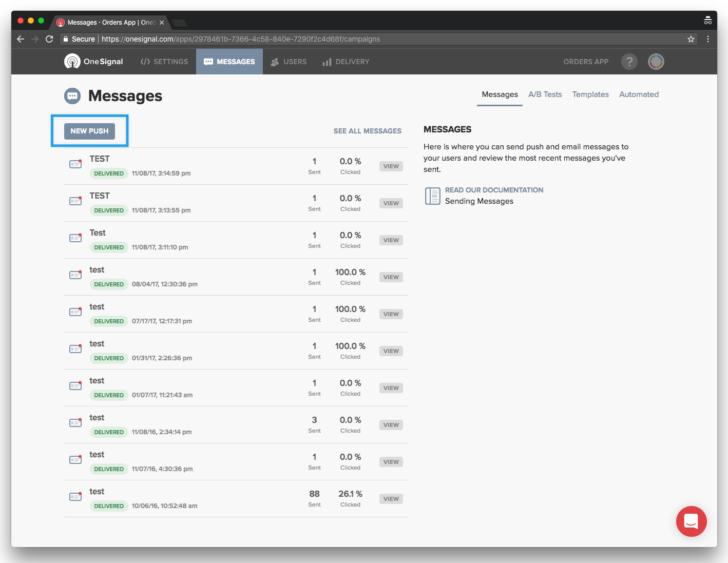Click push icon for 3:11:10 pm message
This screenshot has height=563, width=728.
(x=76, y=238)
